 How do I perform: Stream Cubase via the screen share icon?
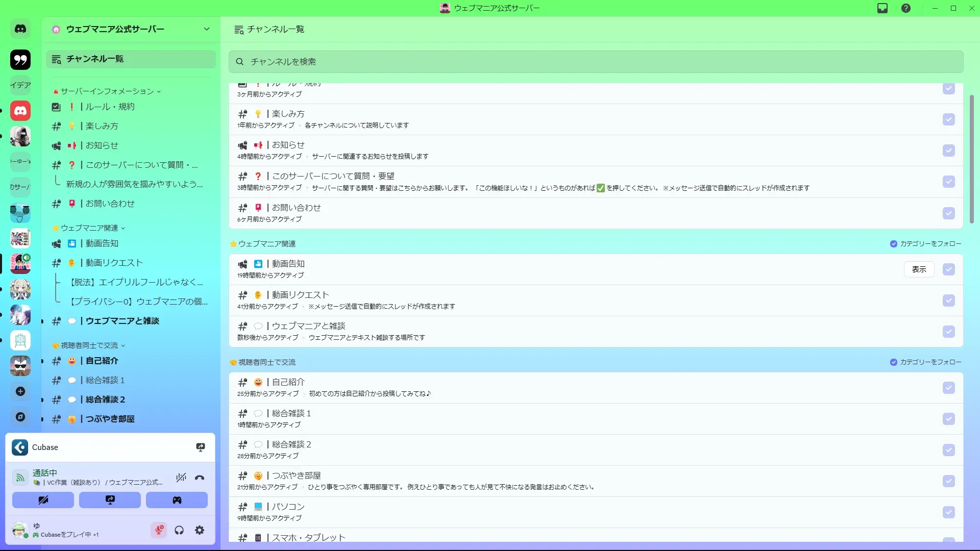(x=201, y=447)
